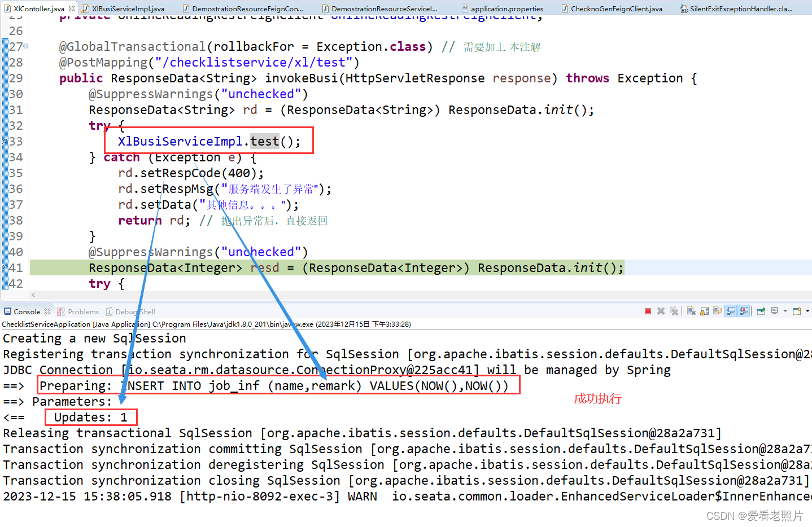Switch to the Debug Shell tab

(x=130, y=311)
